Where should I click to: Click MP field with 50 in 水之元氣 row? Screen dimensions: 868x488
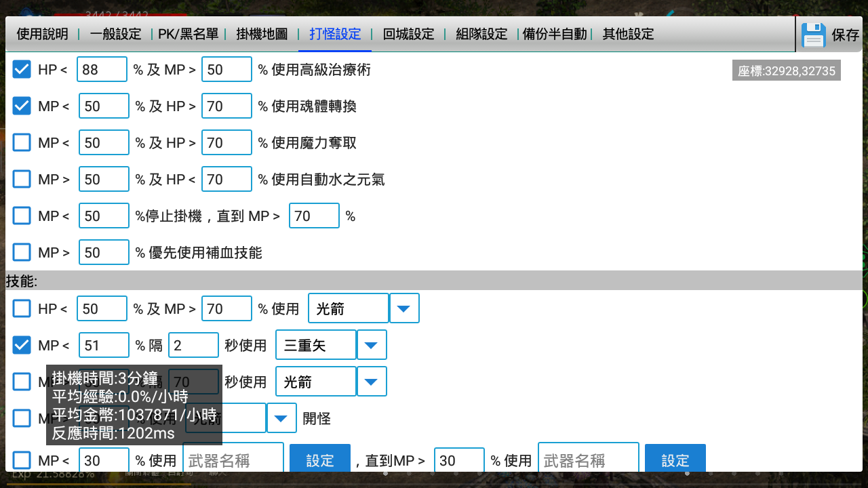tap(104, 179)
